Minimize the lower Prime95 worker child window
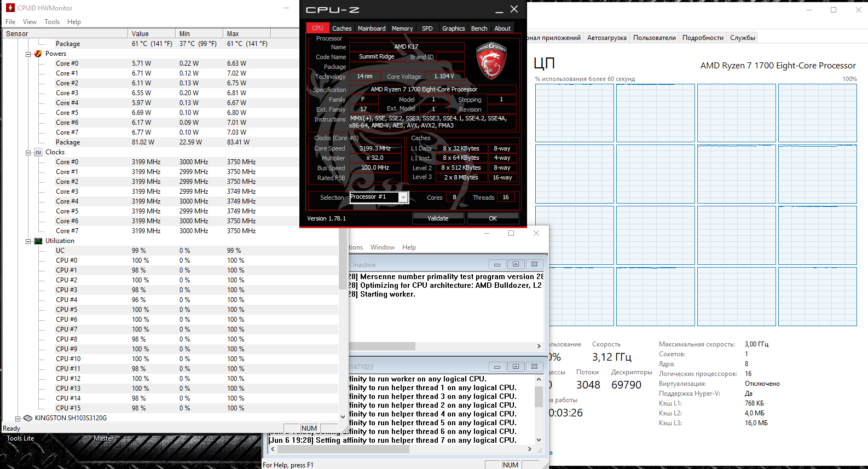868x469 pixels. pyautogui.click(x=497, y=367)
